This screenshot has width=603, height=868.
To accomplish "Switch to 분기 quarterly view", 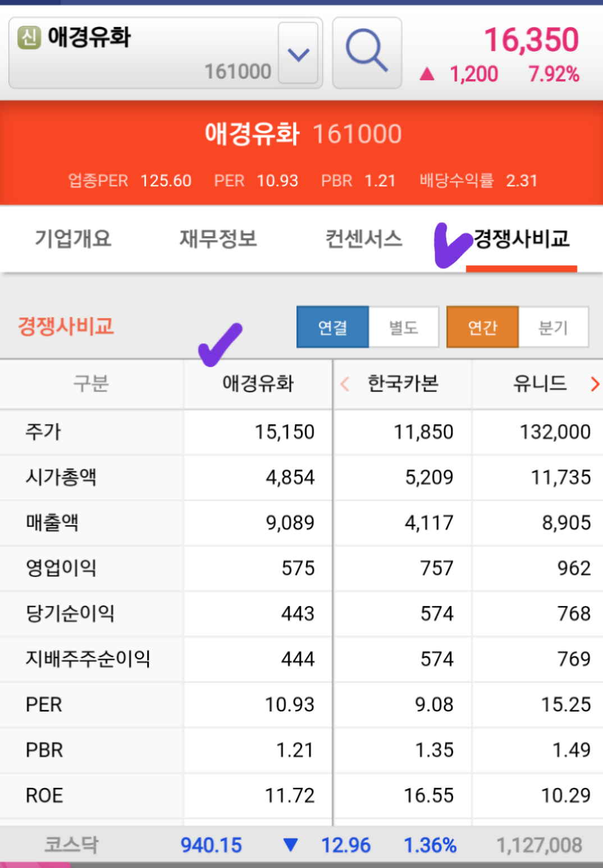I will pos(553,327).
